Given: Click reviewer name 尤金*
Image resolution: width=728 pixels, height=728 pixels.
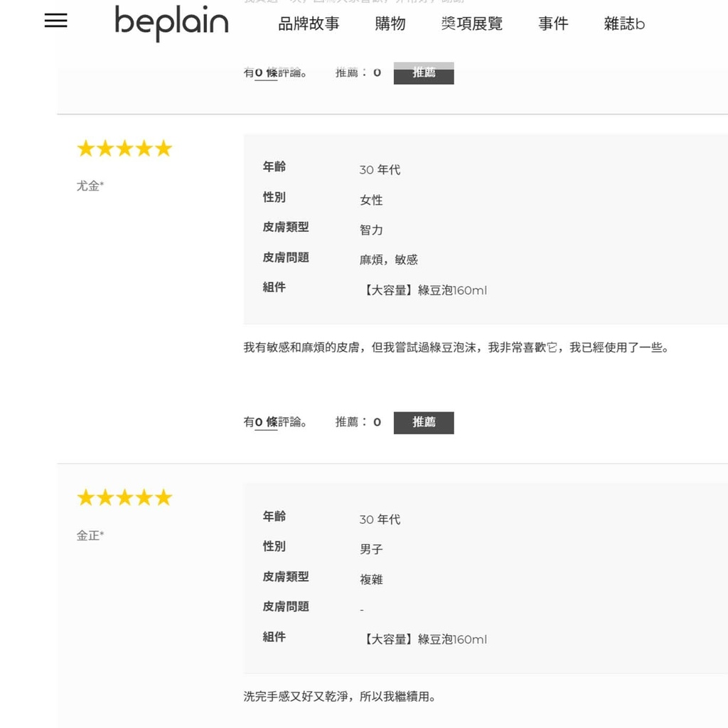Looking at the screenshot, I should point(90,186).
